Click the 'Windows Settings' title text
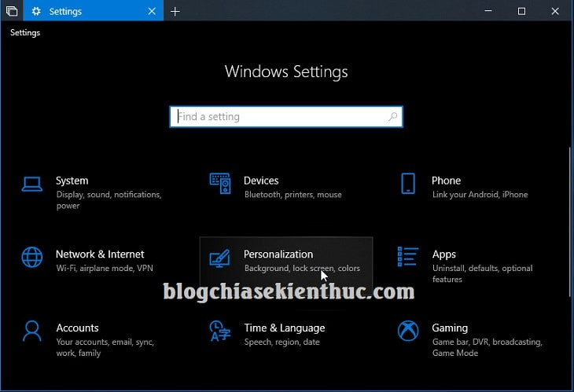The height and width of the screenshot is (392, 574). (286, 71)
